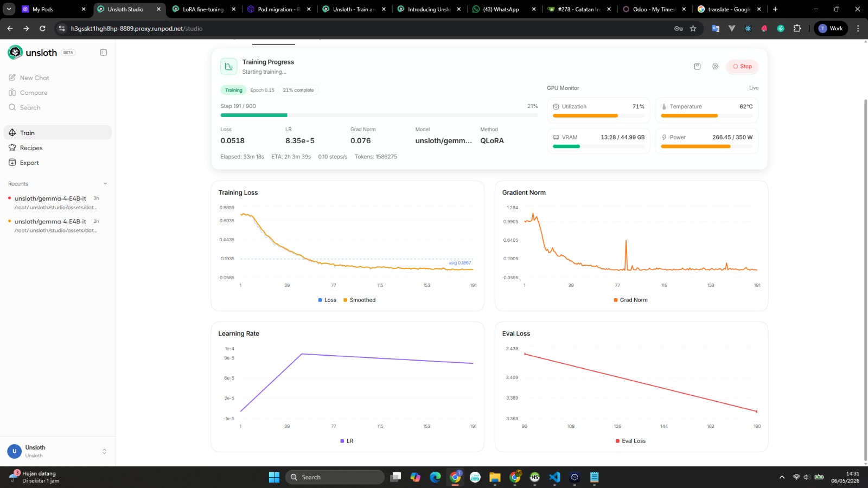Switch to the translate Google tab
The height and width of the screenshot is (488, 868).
point(729,9)
